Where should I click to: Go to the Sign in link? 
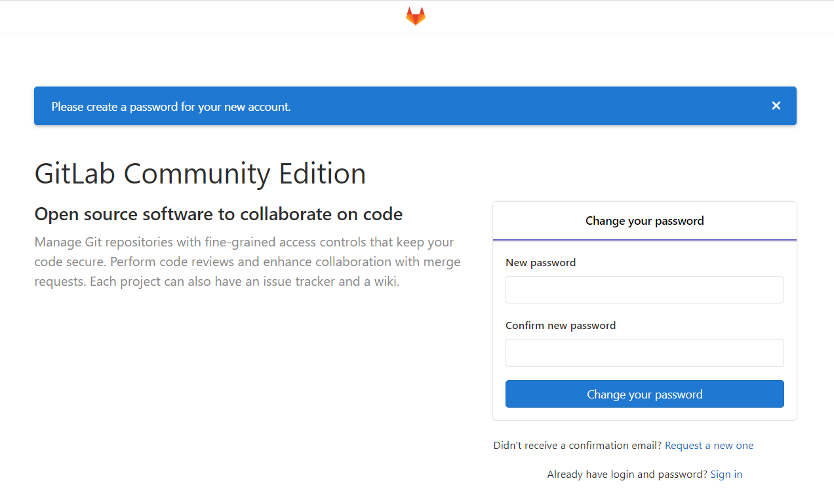click(x=726, y=475)
